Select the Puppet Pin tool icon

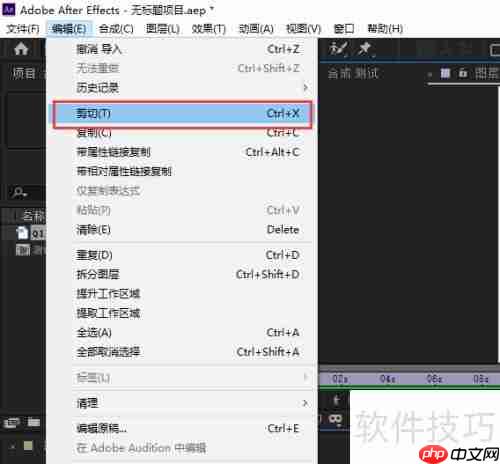tap(365, 49)
